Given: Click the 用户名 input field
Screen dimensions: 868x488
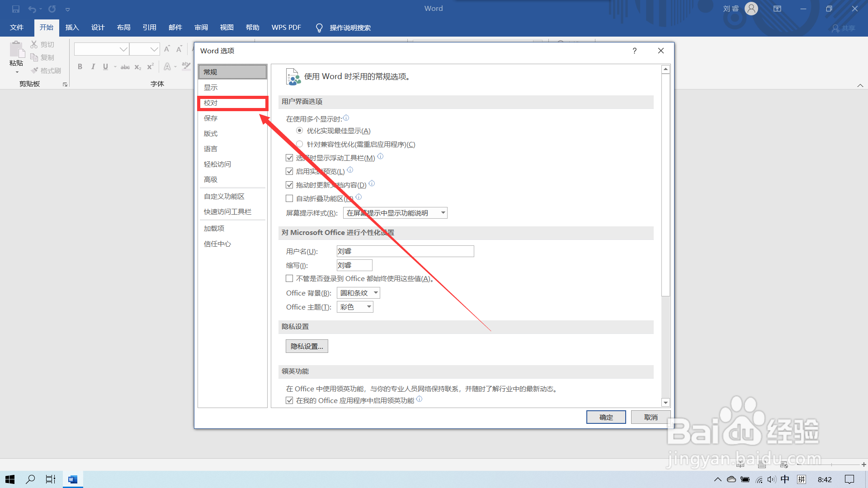Looking at the screenshot, I should pyautogui.click(x=405, y=251).
